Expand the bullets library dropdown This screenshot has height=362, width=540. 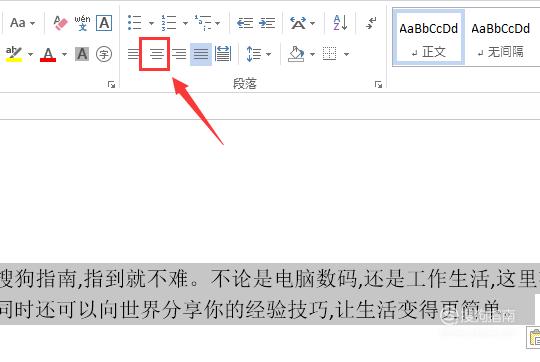151,23
